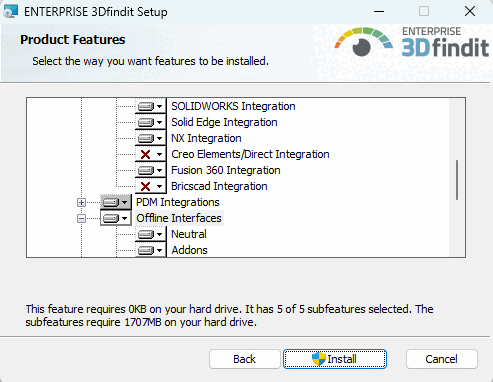Image resolution: width=493 pixels, height=382 pixels.
Task: Select SOLIDWORKS Integration label
Action: (233, 106)
